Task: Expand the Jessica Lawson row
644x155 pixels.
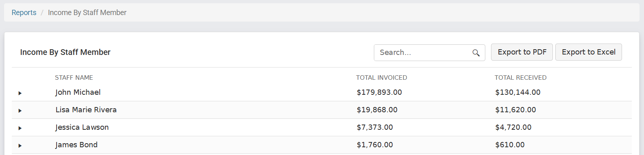Action: tap(20, 128)
